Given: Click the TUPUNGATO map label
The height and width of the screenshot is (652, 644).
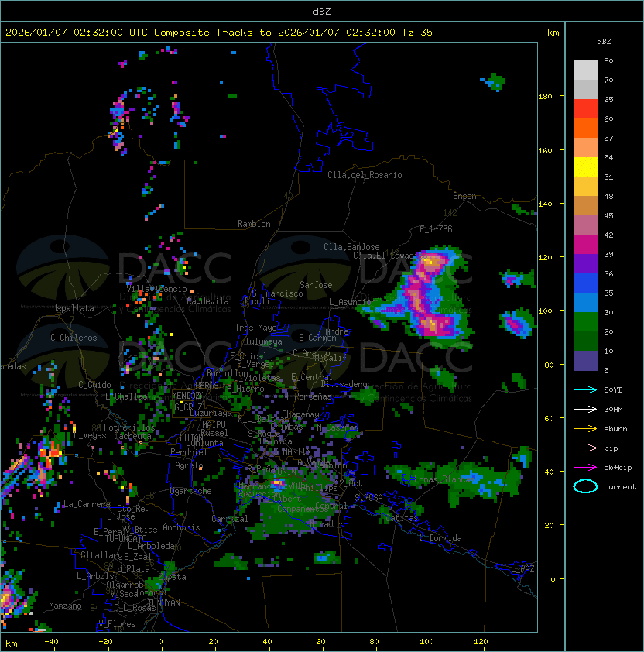Looking at the screenshot, I should [125, 539].
